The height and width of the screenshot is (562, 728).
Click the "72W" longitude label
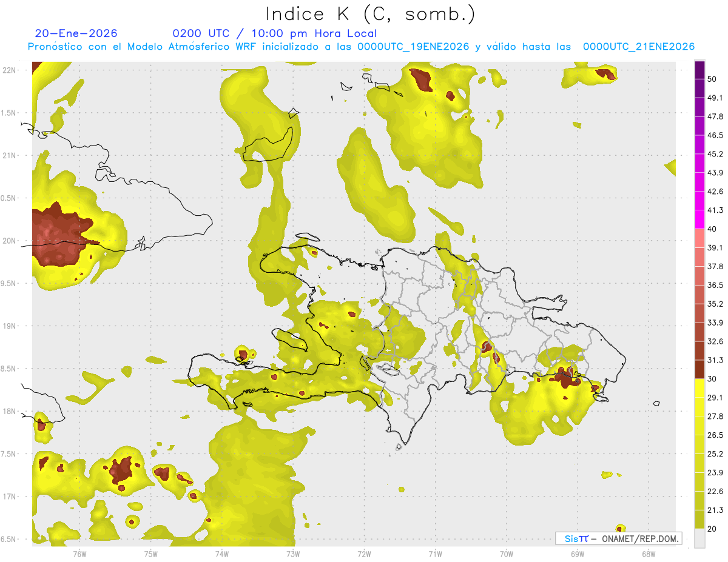point(364,554)
